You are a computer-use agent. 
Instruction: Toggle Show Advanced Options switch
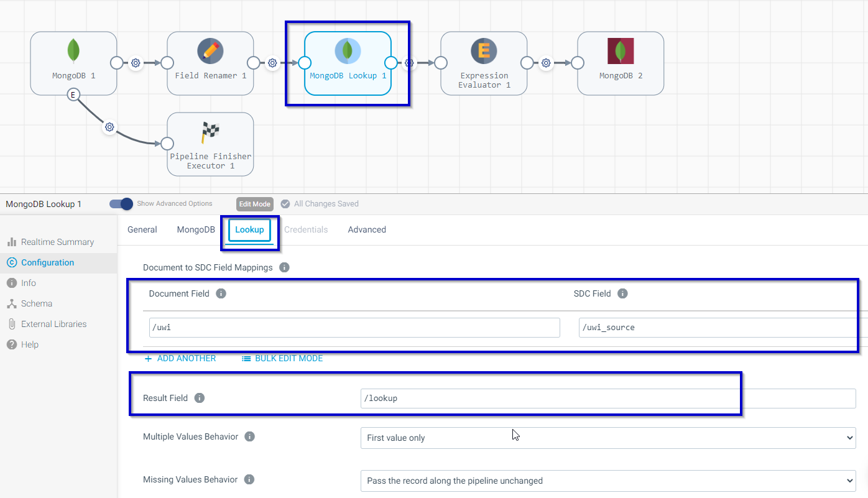click(x=121, y=204)
